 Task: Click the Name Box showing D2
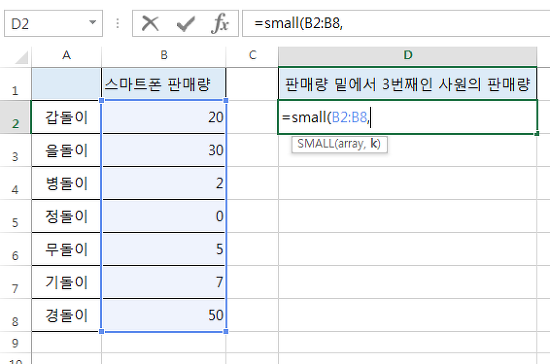click(x=53, y=24)
